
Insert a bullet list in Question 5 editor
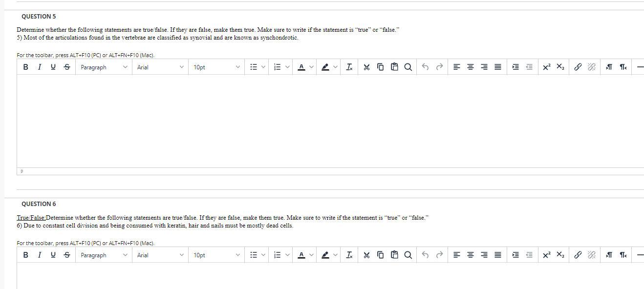click(254, 67)
